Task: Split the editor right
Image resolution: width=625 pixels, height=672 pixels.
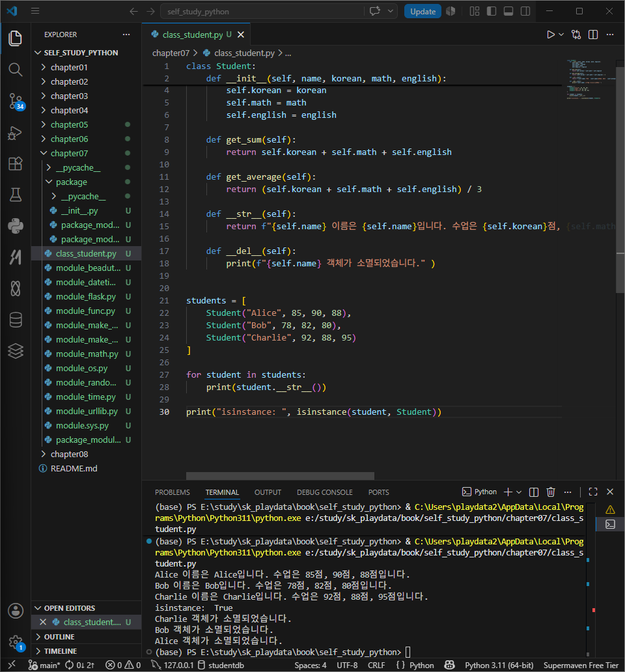Action: [593, 35]
